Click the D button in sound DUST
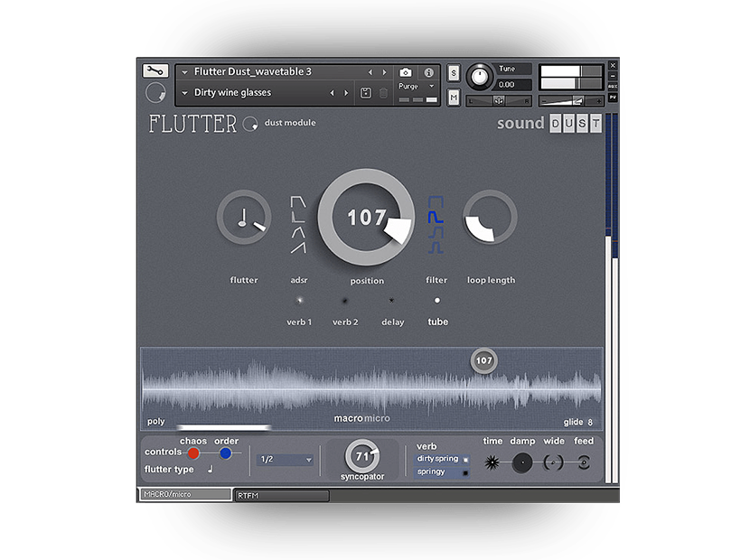Image resolution: width=750 pixels, height=560 pixels. pyautogui.click(x=556, y=124)
